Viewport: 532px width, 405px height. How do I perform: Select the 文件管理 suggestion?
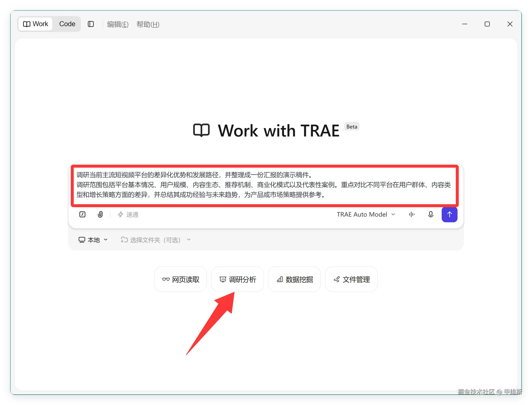(x=351, y=279)
